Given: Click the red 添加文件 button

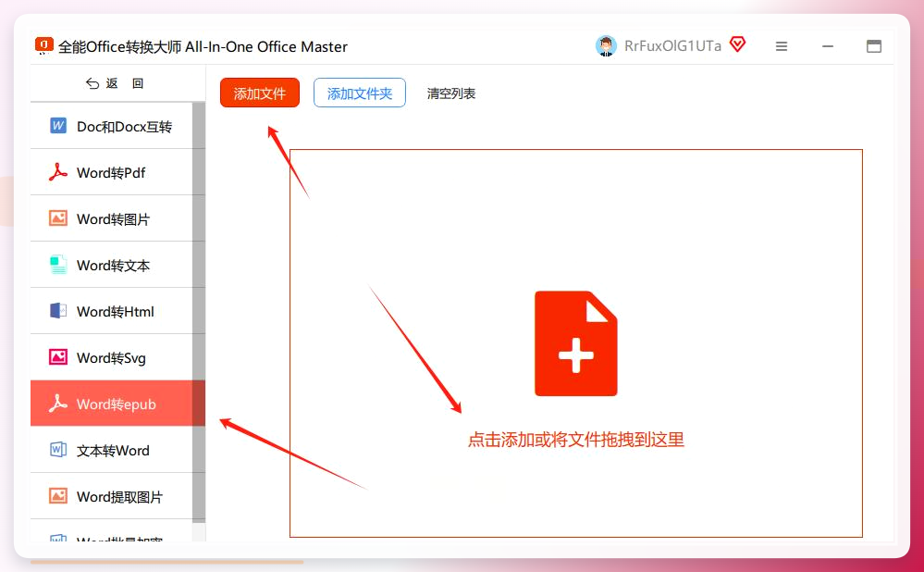Looking at the screenshot, I should point(259,93).
